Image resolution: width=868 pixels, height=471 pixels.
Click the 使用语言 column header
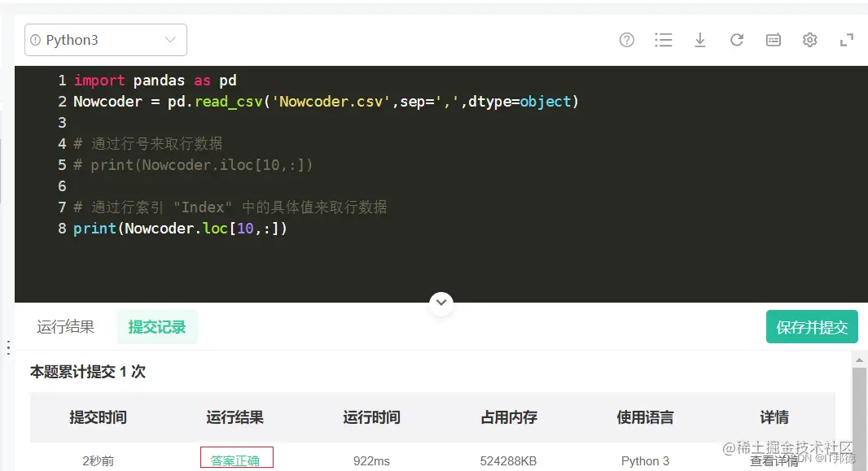(645, 417)
